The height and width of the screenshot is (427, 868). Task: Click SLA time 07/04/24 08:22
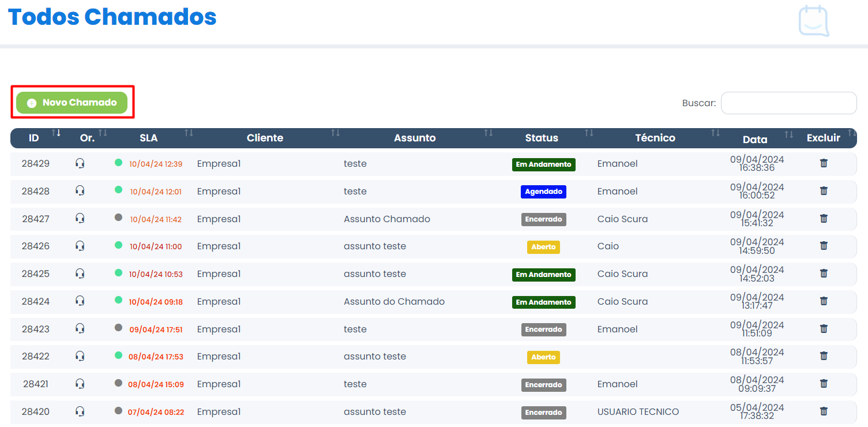click(x=156, y=413)
